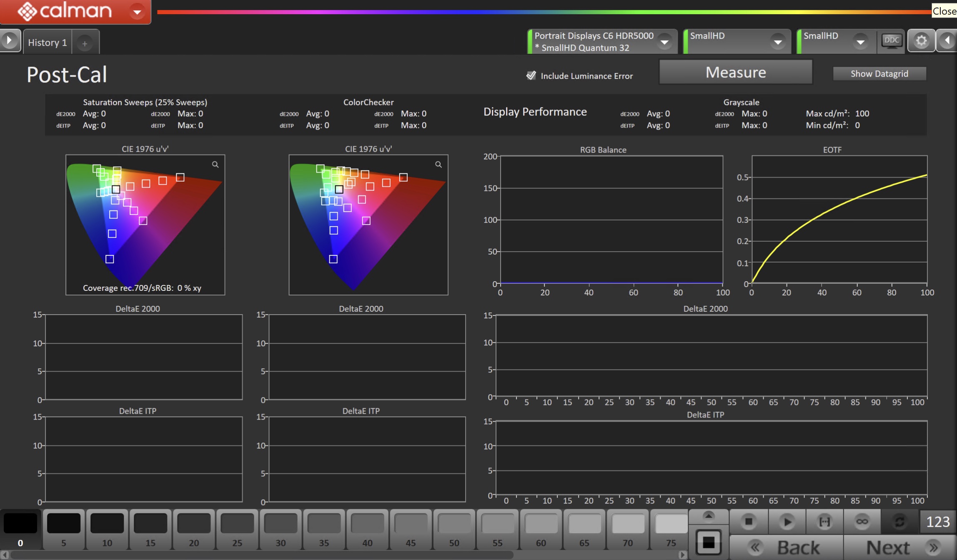Open the first SmallHD source dropdown

click(777, 42)
